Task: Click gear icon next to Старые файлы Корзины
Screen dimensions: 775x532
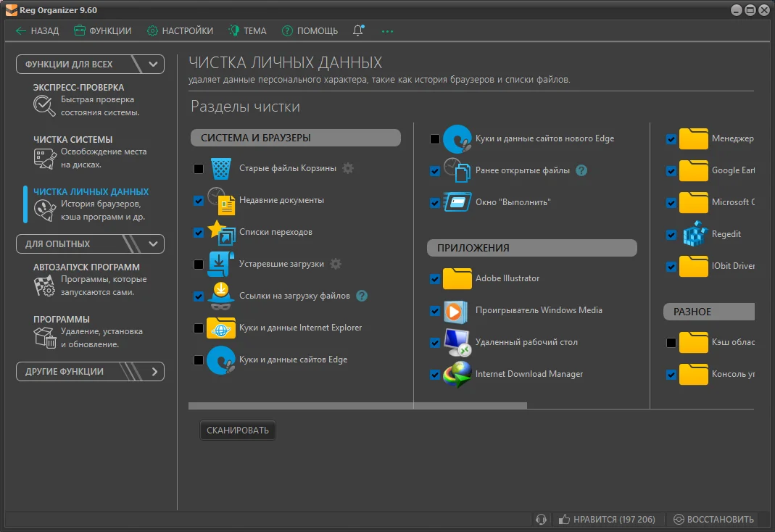Action: [348, 168]
